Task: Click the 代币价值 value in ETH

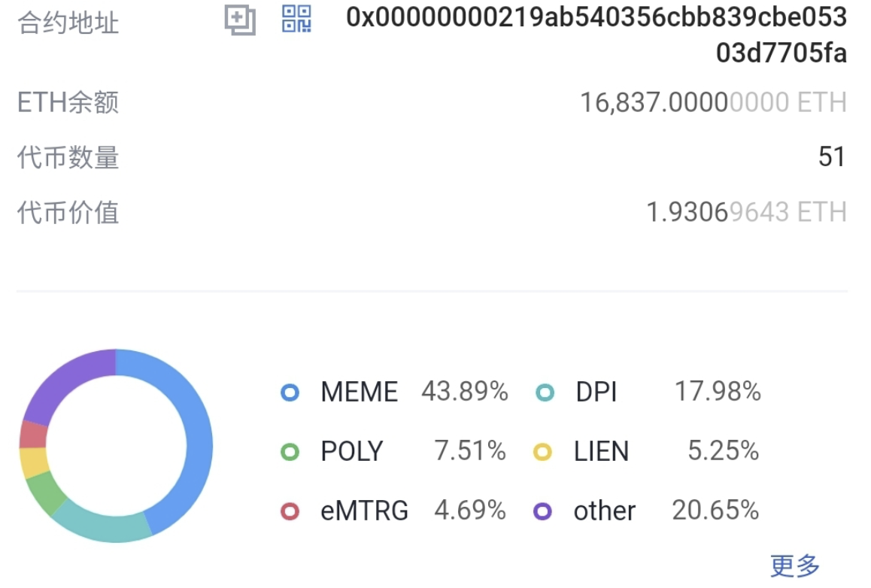Action: click(x=747, y=212)
